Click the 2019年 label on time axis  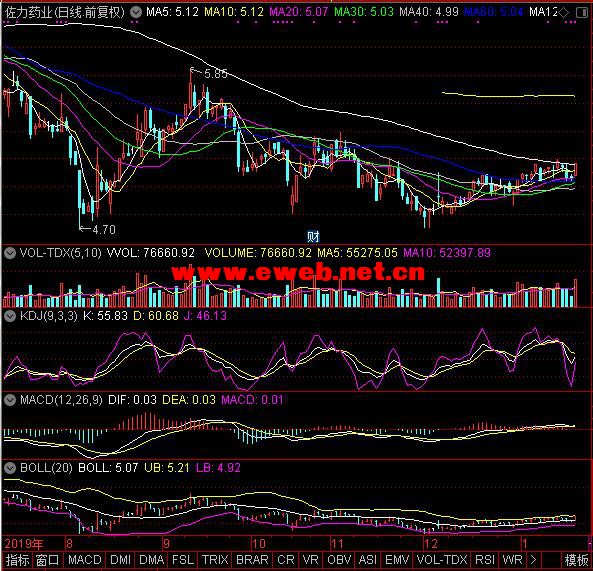[23, 544]
